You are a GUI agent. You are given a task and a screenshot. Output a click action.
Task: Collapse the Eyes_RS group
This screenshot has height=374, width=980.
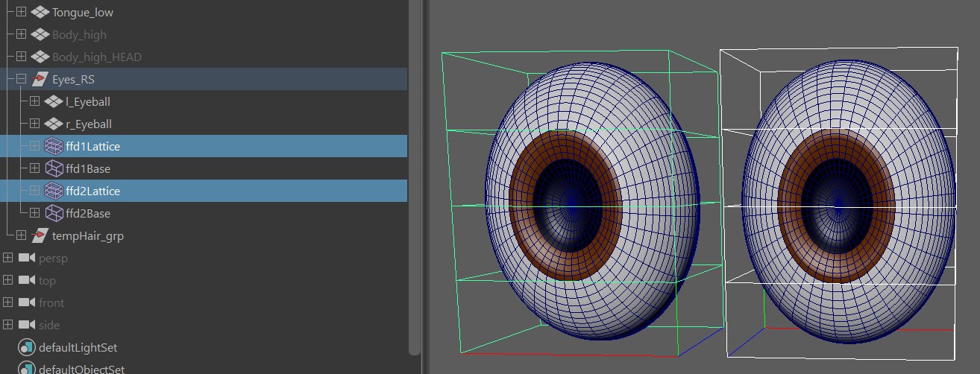21,80
